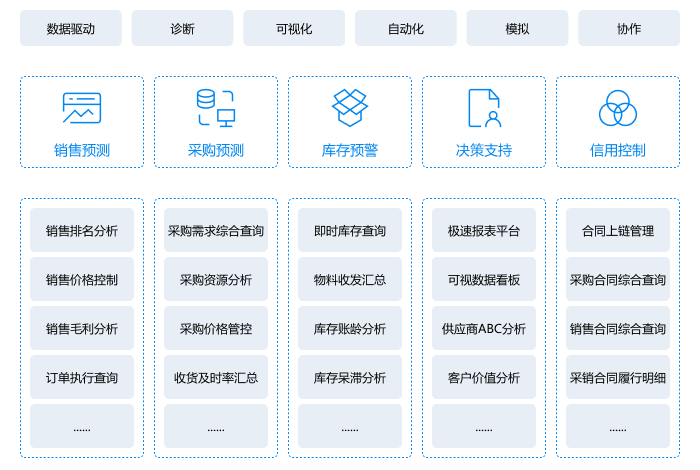
Task: Click the 采购合同综合查询 button
Action: (618, 279)
